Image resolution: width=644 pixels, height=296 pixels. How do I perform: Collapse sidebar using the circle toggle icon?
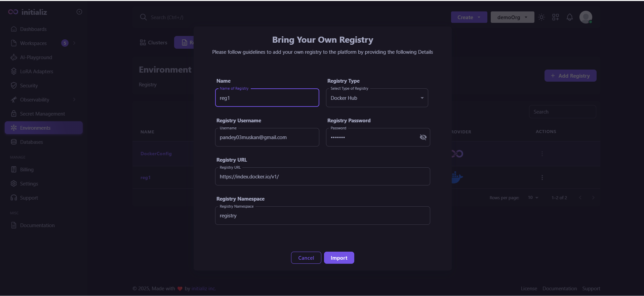[79, 12]
